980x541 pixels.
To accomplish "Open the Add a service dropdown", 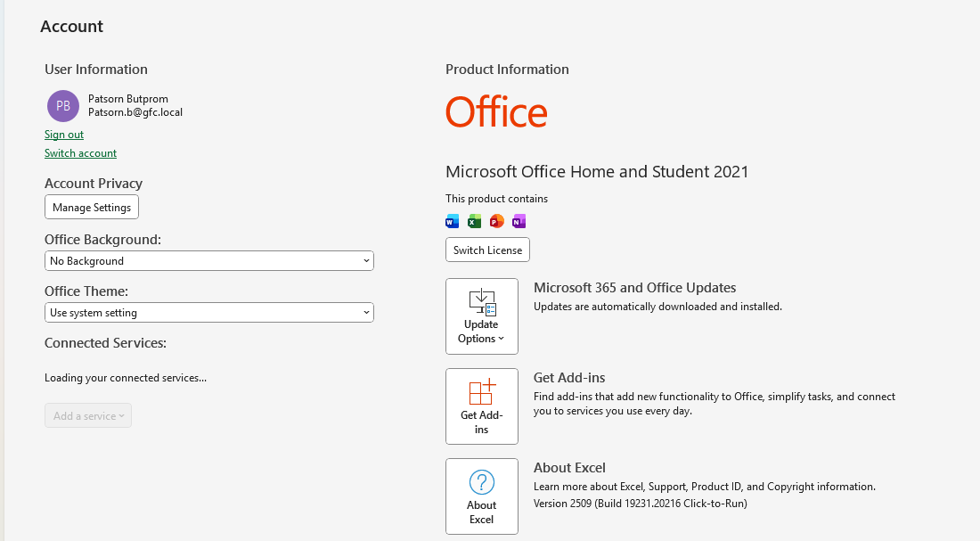I will click(88, 415).
